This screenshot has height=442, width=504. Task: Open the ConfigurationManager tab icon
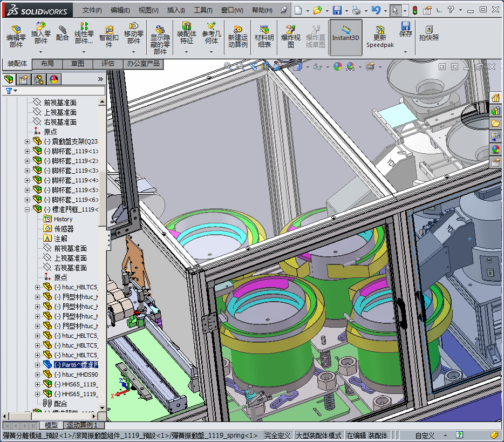(x=39, y=80)
